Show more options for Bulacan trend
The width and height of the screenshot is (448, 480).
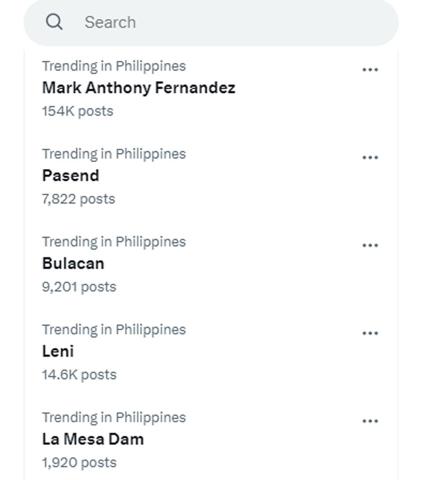(370, 246)
